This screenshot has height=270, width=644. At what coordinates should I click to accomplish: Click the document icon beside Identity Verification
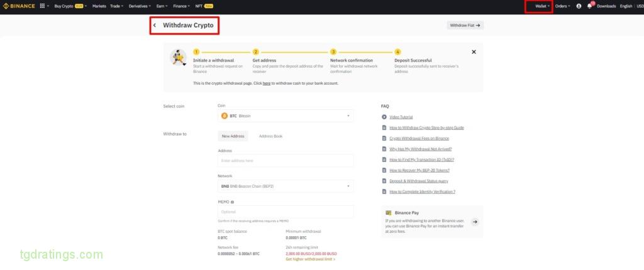(384, 192)
